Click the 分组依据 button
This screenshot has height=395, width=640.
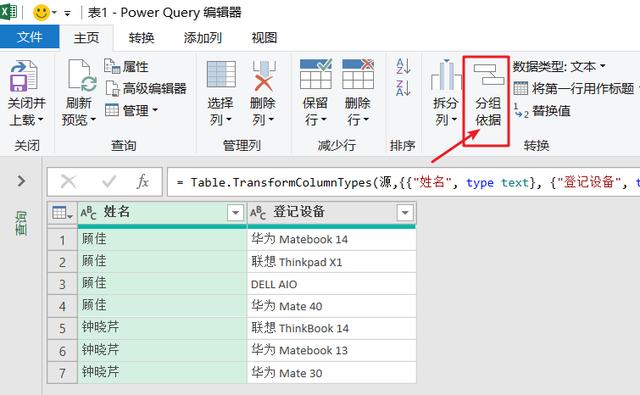click(488, 96)
